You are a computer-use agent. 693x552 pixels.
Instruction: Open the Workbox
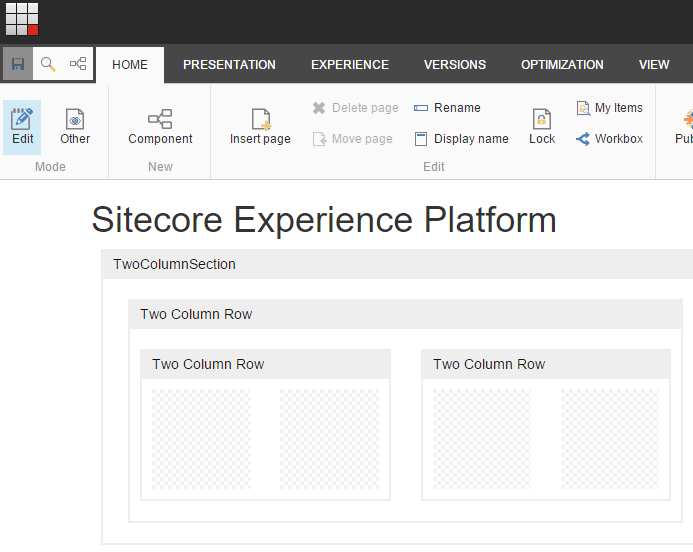click(x=609, y=139)
